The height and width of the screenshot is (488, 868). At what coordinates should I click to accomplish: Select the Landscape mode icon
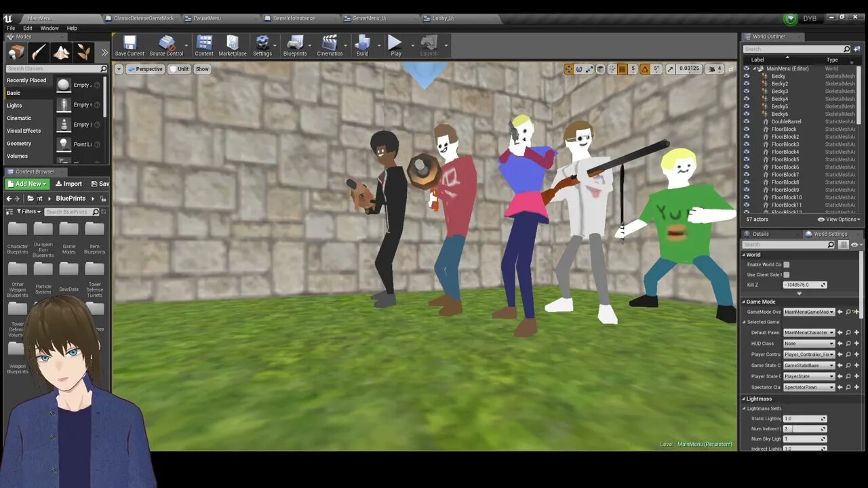tap(62, 52)
